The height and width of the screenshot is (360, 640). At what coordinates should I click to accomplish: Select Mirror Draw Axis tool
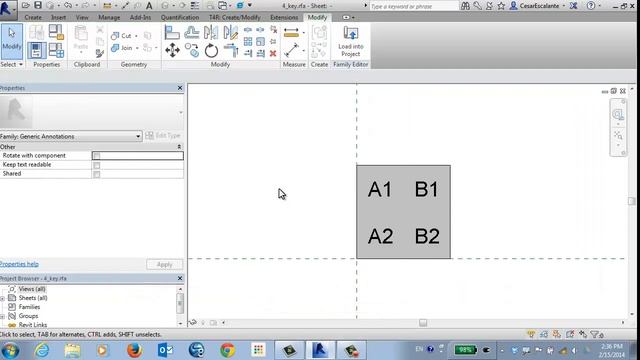(x=231, y=32)
